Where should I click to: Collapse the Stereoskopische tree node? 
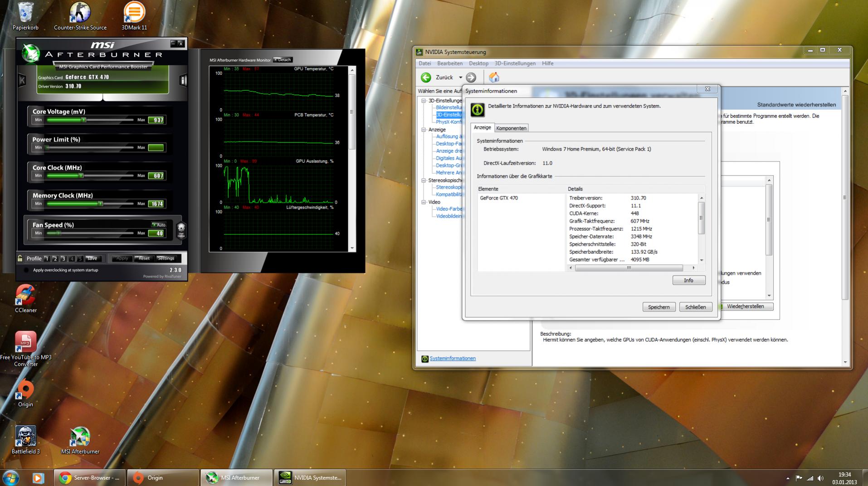(x=424, y=180)
